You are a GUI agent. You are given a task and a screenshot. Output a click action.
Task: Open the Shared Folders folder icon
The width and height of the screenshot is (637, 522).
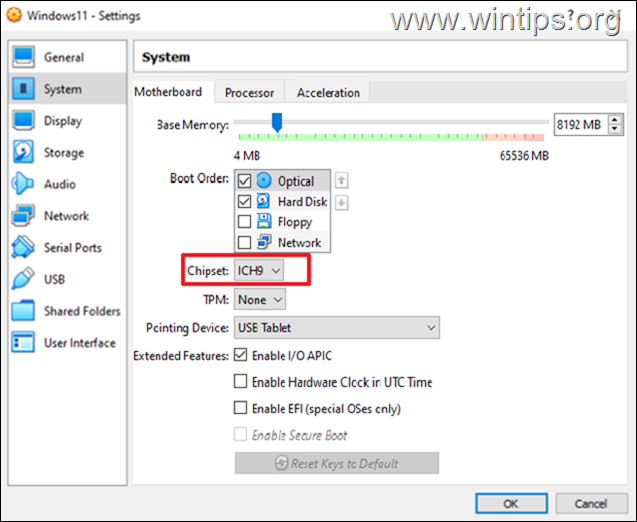pyautogui.click(x=23, y=311)
